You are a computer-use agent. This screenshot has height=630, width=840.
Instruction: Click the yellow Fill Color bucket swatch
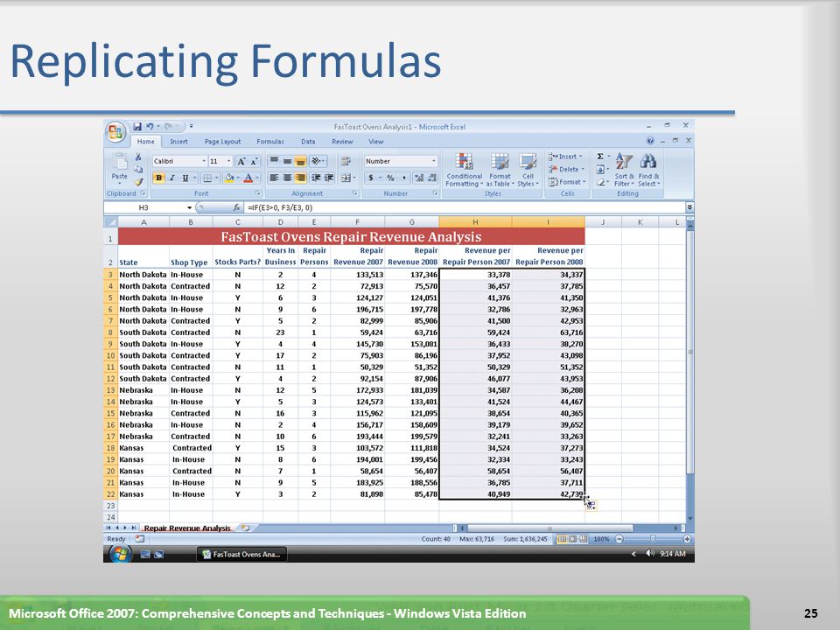point(228,178)
